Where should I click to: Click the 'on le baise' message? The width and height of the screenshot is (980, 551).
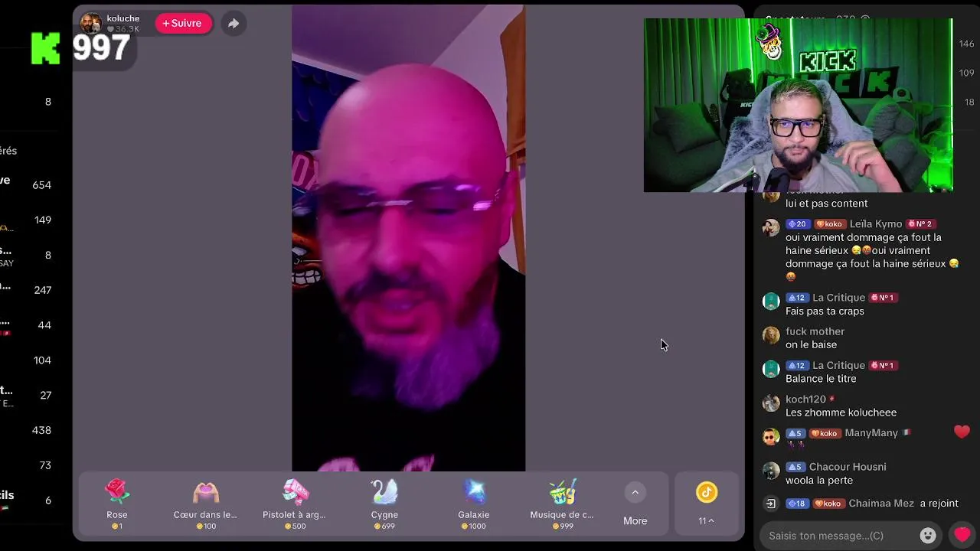pos(811,345)
